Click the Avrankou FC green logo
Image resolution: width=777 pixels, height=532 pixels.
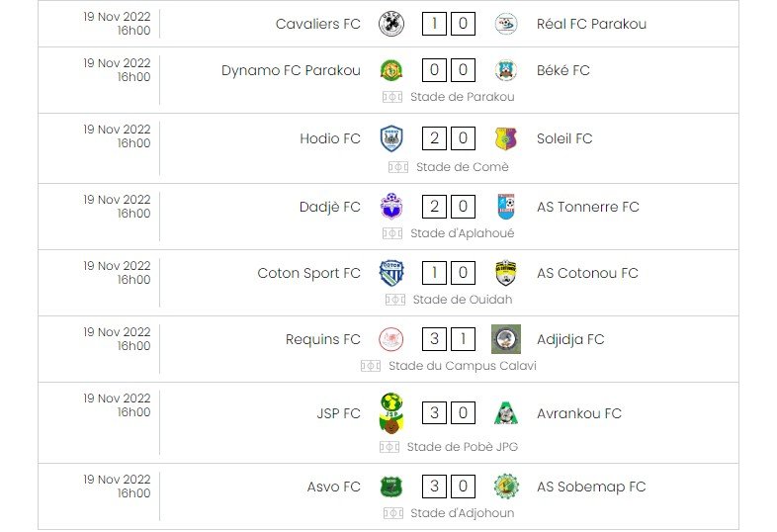pyautogui.click(x=505, y=412)
